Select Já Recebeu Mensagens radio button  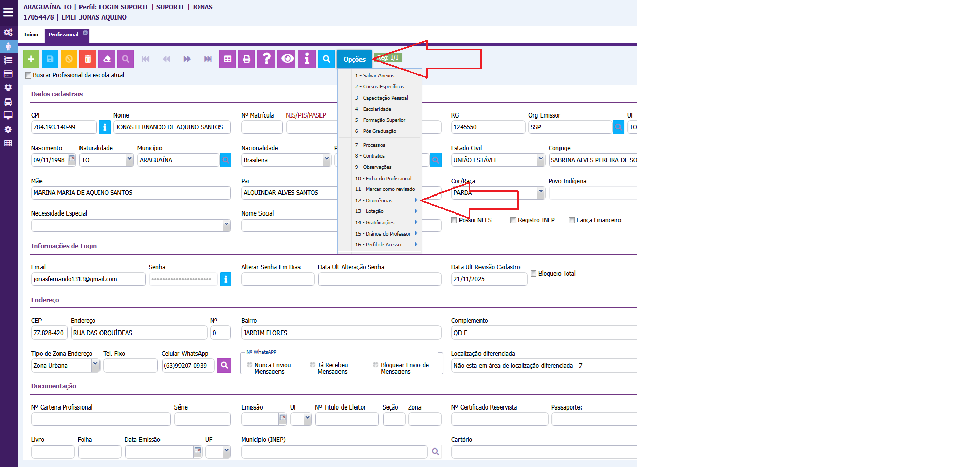coord(312,365)
